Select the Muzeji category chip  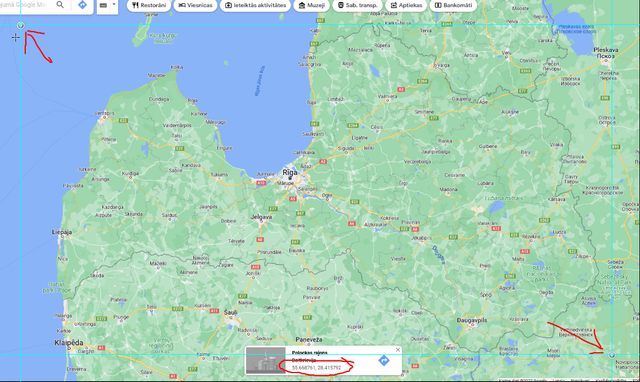coord(311,5)
